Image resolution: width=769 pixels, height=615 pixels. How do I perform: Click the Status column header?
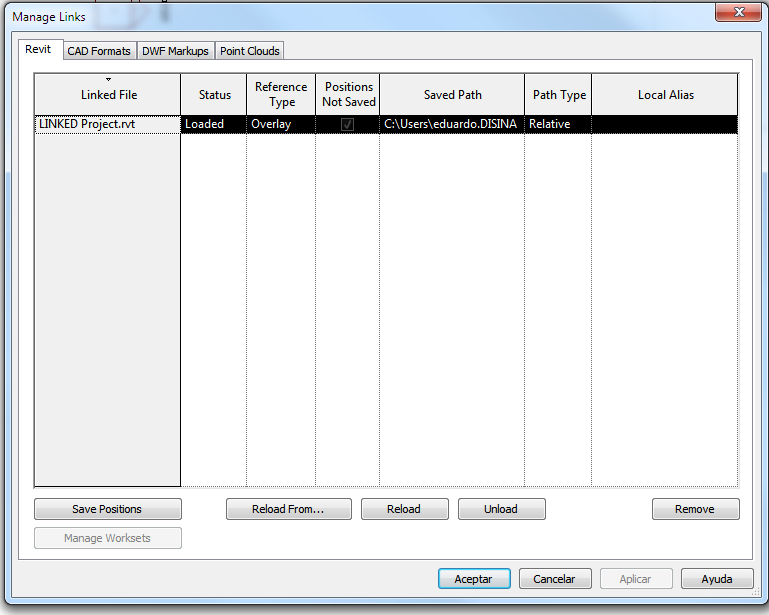[214, 95]
